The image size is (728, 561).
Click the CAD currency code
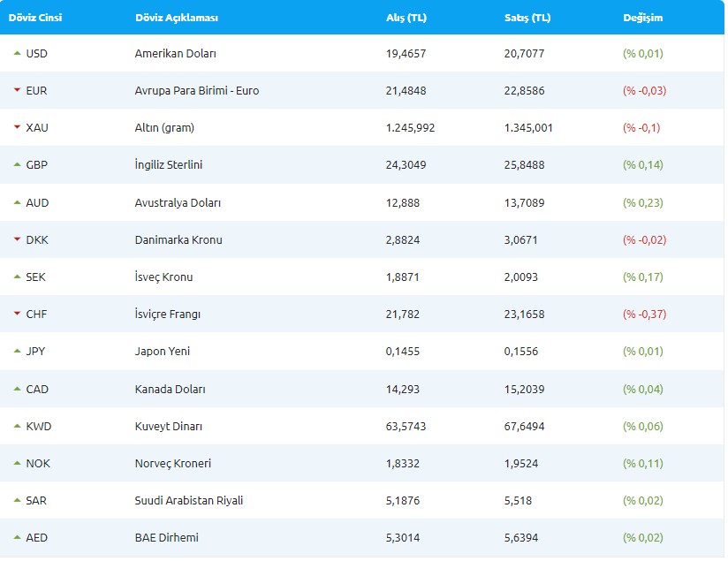pos(37,389)
